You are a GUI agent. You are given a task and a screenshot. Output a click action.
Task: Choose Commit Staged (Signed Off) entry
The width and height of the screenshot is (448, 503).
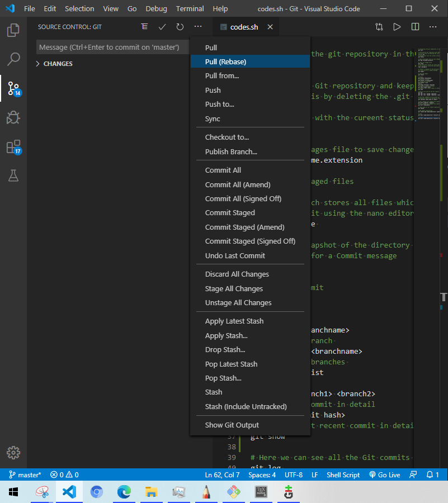pos(251,241)
